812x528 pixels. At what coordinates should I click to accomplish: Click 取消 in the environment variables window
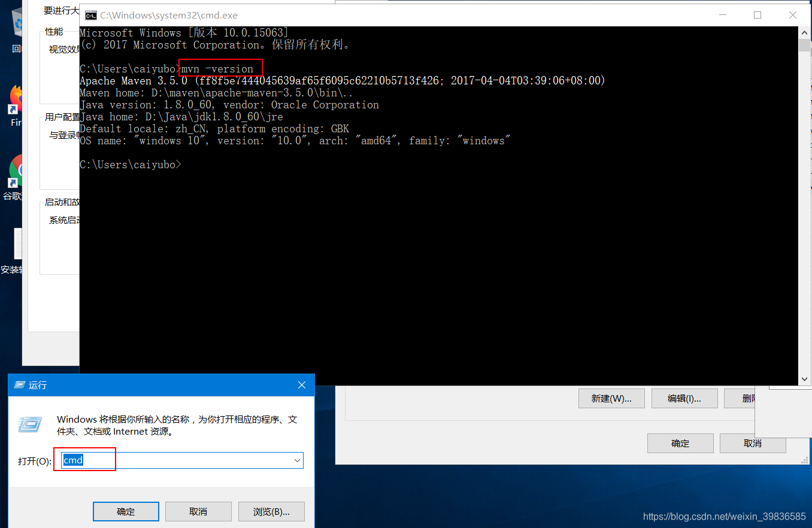coord(753,444)
